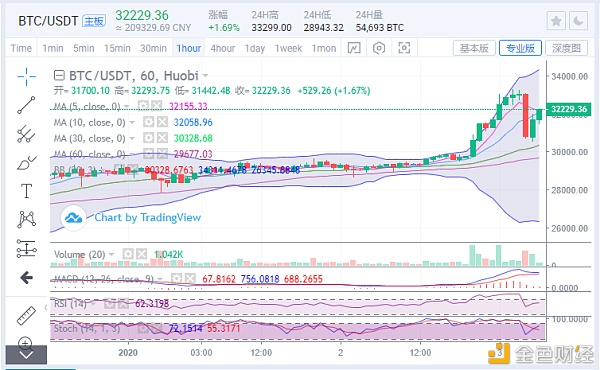Expand MACD dropdown arrow
Screen dimensions: 600x370
point(160,279)
